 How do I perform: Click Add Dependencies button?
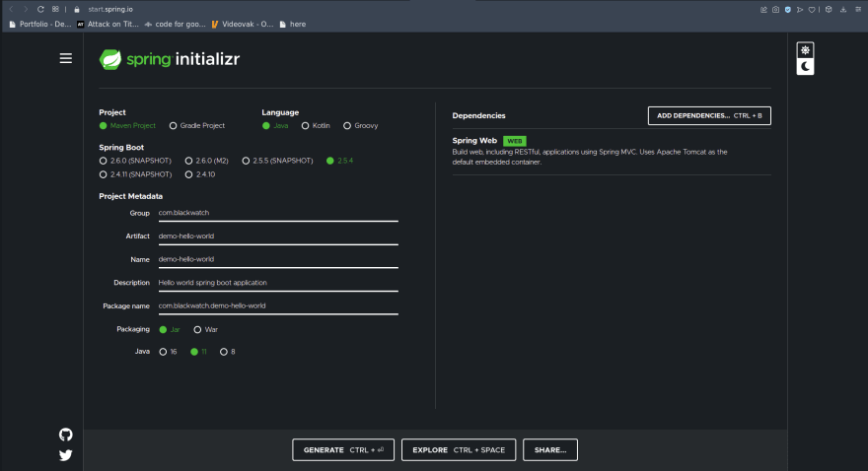pyautogui.click(x=709, y=115)
